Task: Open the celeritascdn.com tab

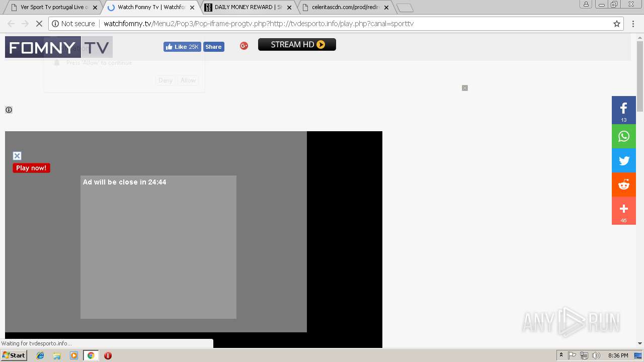Action: [345, 8]
